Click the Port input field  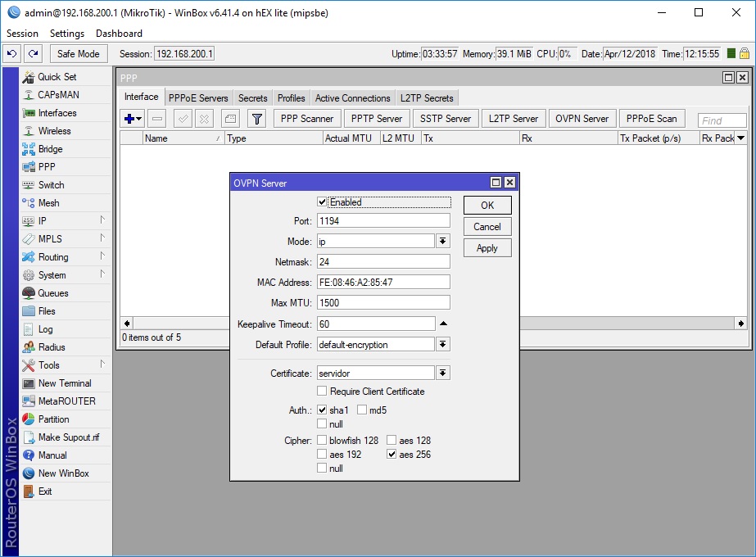[383, 221]
